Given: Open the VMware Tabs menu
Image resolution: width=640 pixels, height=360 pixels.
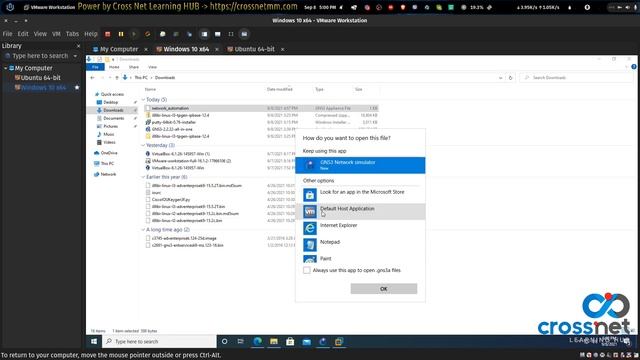Looking at the screenshot, I should [72, 34].
